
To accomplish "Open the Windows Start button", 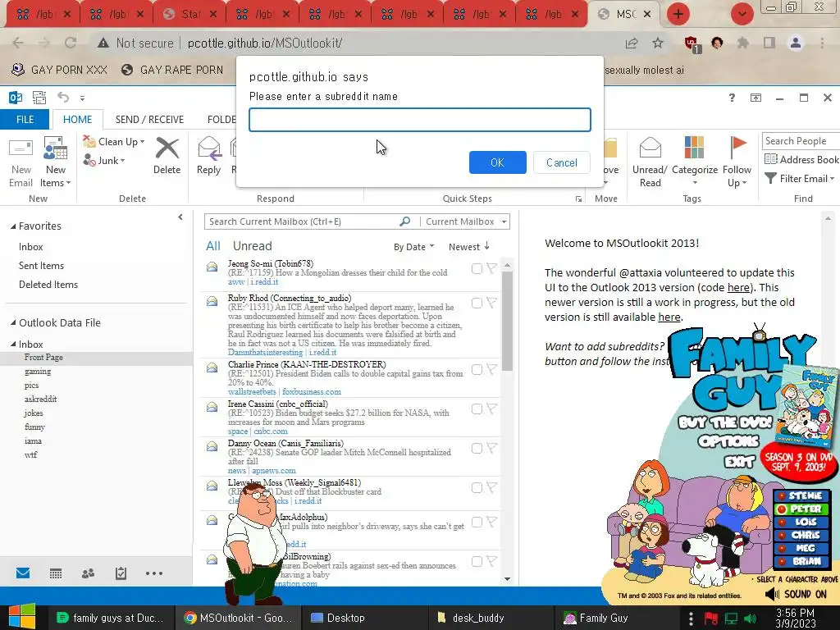I will coord(21,618).
